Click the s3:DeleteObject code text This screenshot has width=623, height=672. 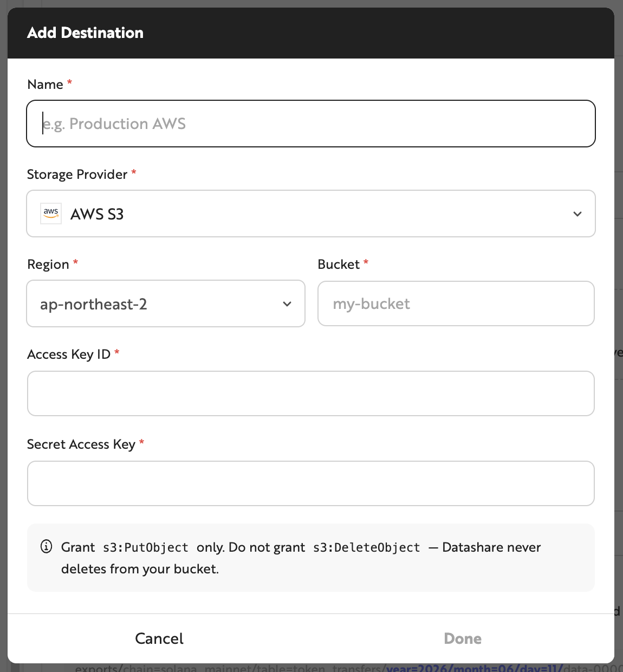tap(367, 547)
